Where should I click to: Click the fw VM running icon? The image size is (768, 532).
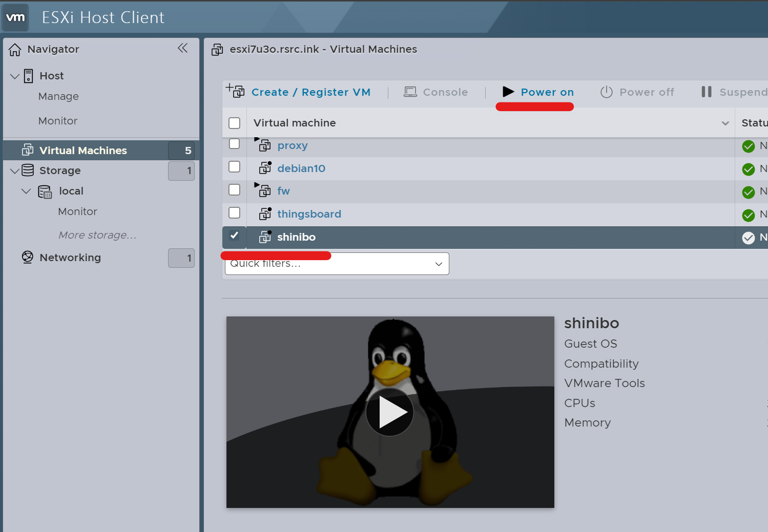263,190
